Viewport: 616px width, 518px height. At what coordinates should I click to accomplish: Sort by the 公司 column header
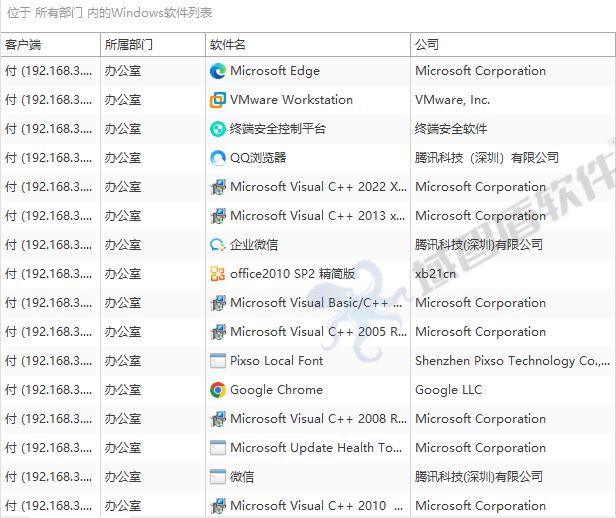tap(513, 45)
